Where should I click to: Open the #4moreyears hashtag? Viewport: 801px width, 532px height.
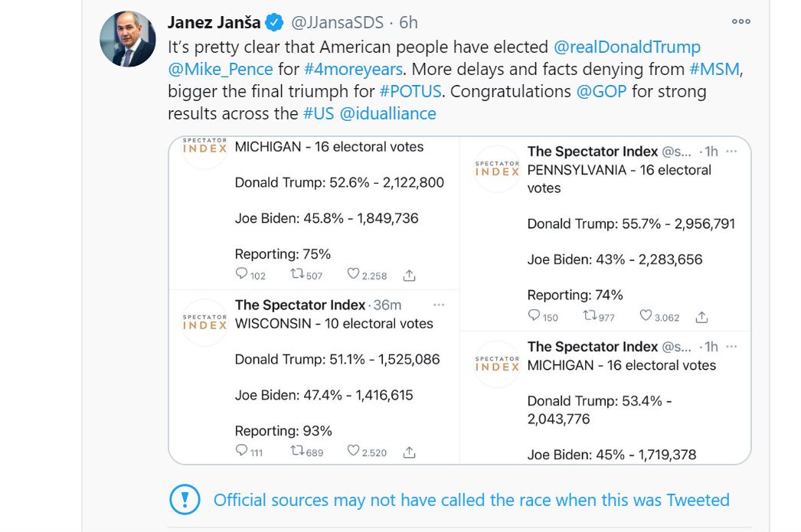coord(353,69)
